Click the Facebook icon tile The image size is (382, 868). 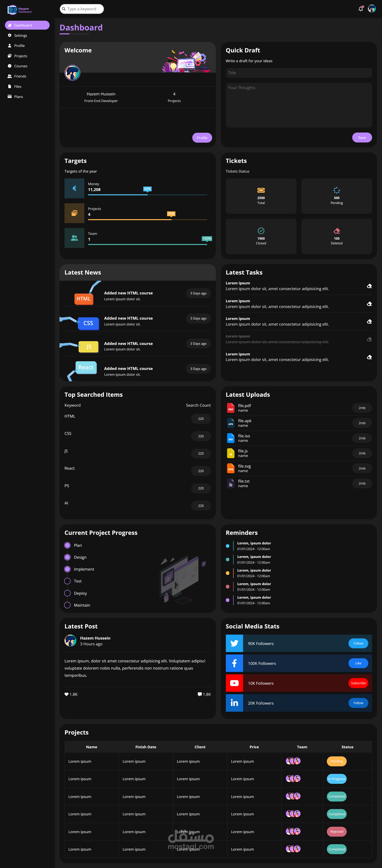(x=234, y=663)
